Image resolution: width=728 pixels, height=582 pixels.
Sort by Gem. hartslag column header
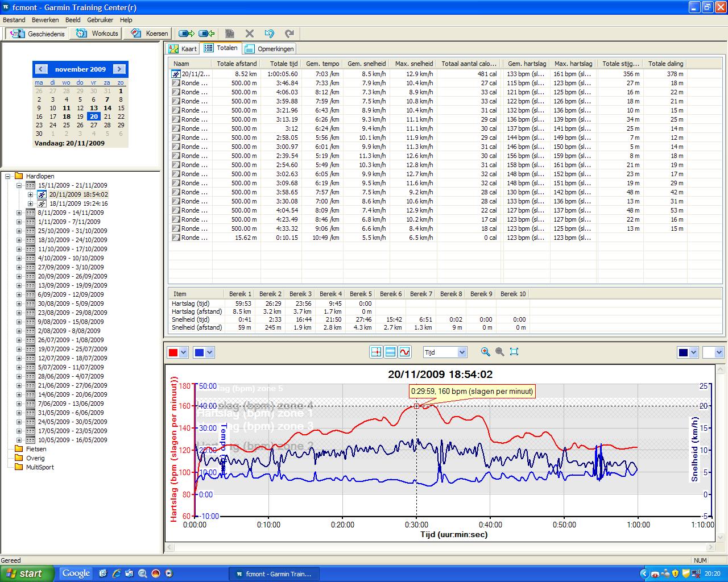tap(527, 64)
